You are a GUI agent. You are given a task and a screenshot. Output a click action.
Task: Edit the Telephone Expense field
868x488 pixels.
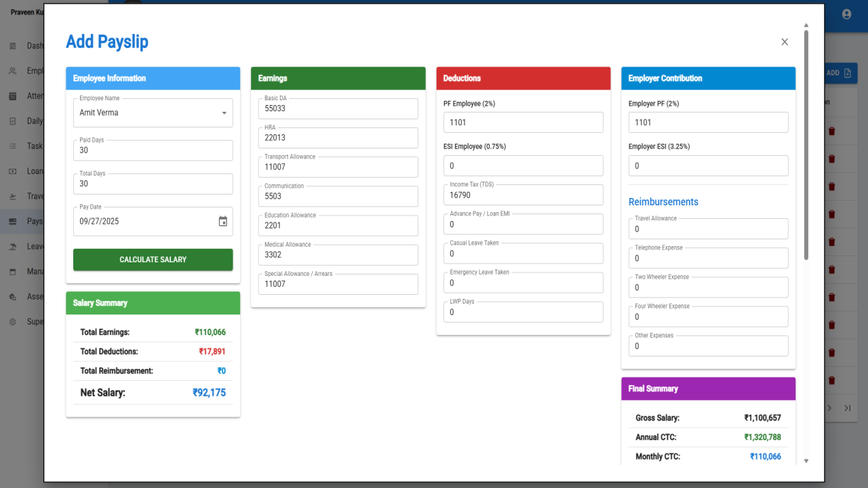click(x=709, y=258)
